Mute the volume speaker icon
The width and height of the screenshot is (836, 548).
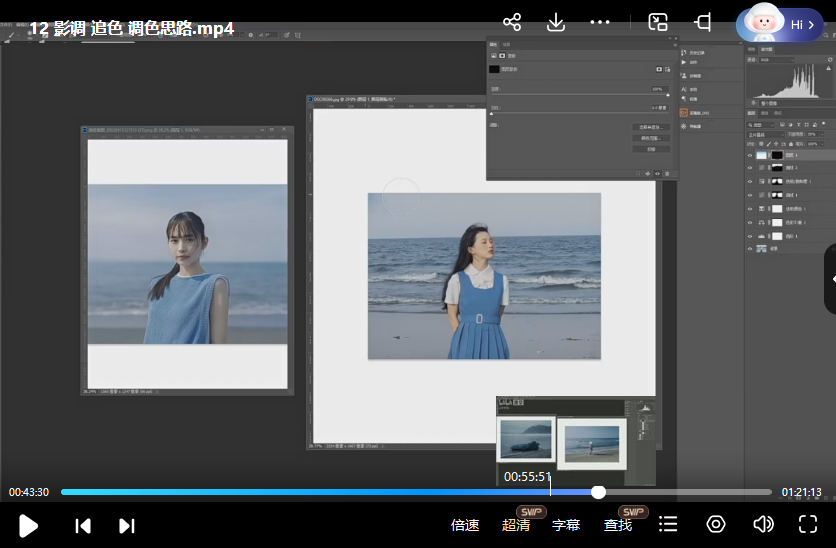[763, 525]
